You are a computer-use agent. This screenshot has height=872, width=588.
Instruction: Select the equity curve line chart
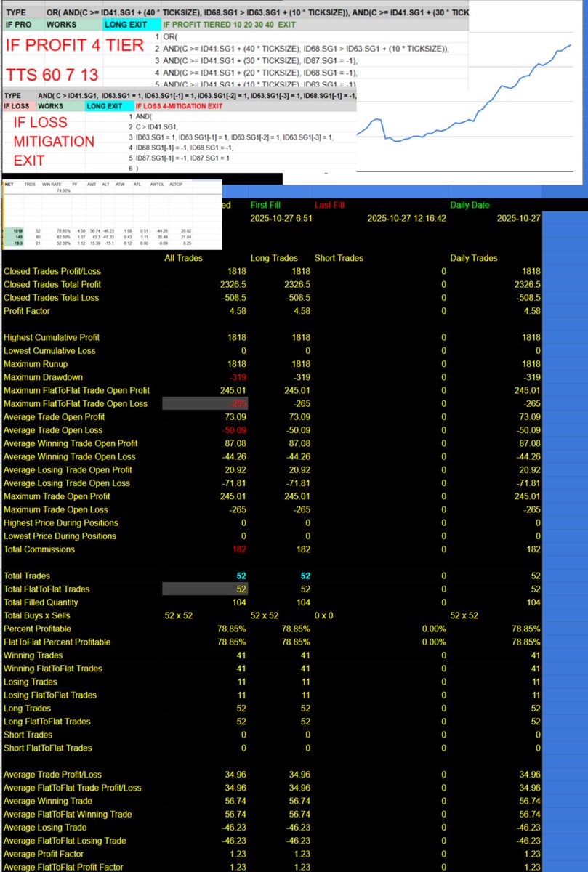[464, 94]
